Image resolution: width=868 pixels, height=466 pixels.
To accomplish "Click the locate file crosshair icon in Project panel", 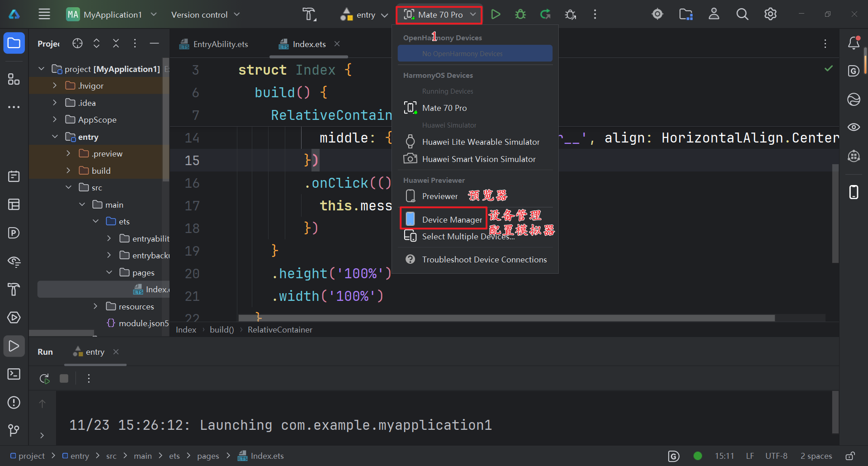I will tap(77, 43).
